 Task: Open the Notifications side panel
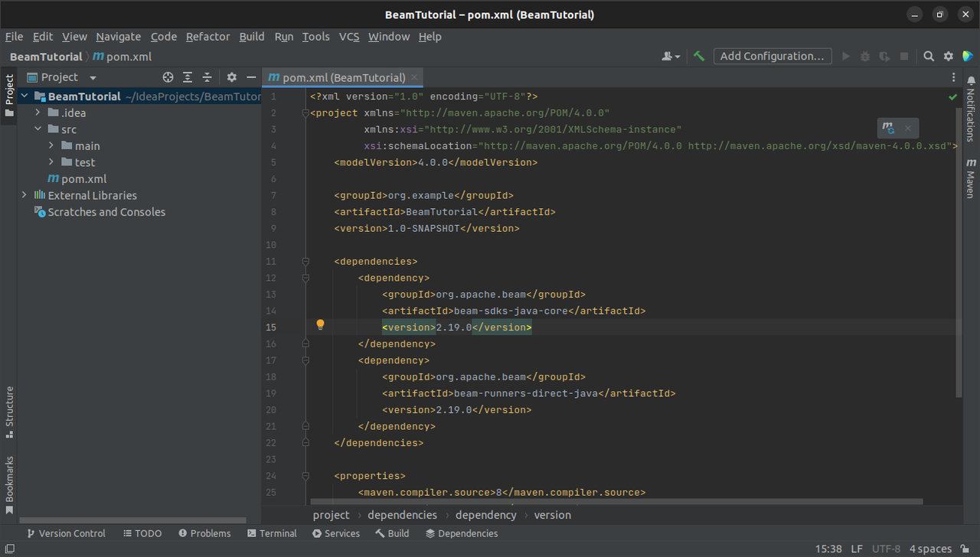pos(971,109)
